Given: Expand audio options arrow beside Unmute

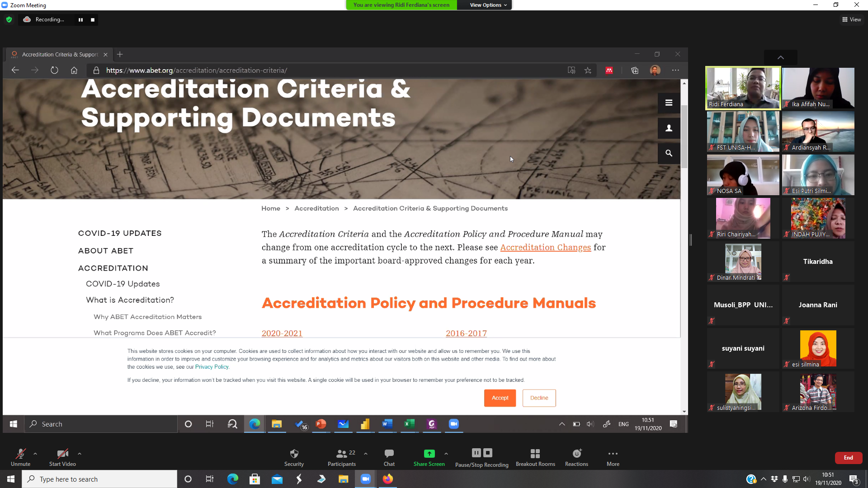Looking at the screenshot, I should coord(35,453).
